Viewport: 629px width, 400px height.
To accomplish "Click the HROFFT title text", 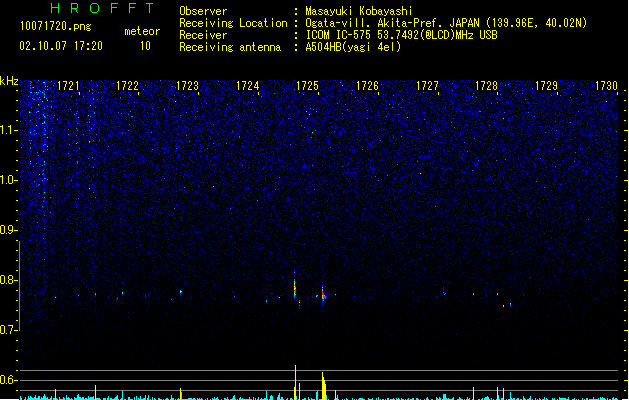I will [x=102, y=8].
